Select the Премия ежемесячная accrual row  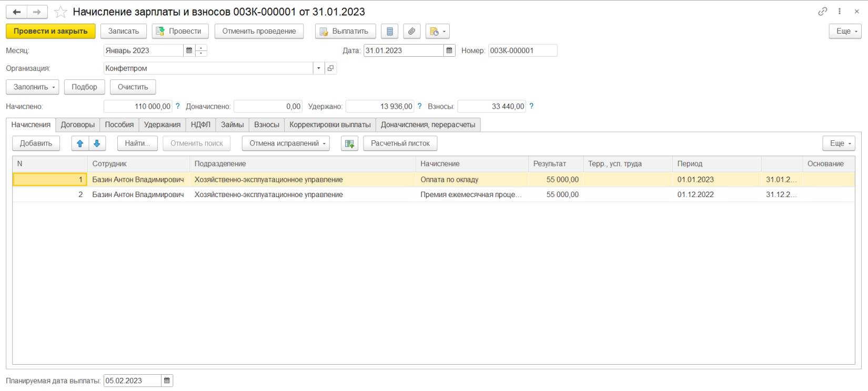pos(470,194)
